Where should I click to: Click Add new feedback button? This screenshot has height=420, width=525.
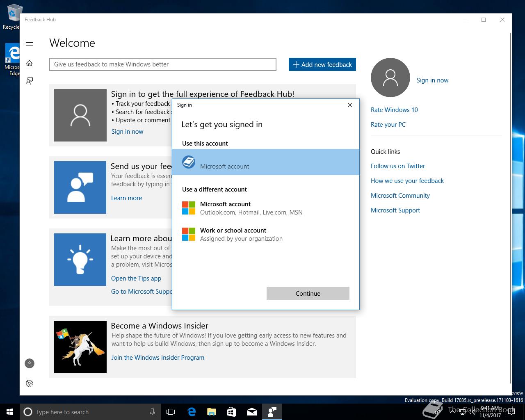point(322,64)
